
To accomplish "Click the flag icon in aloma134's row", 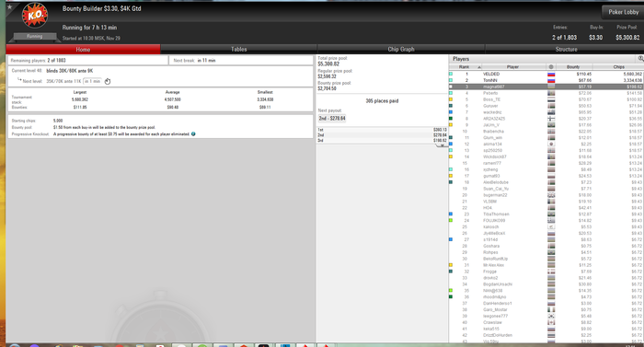I will pos(551,145).
